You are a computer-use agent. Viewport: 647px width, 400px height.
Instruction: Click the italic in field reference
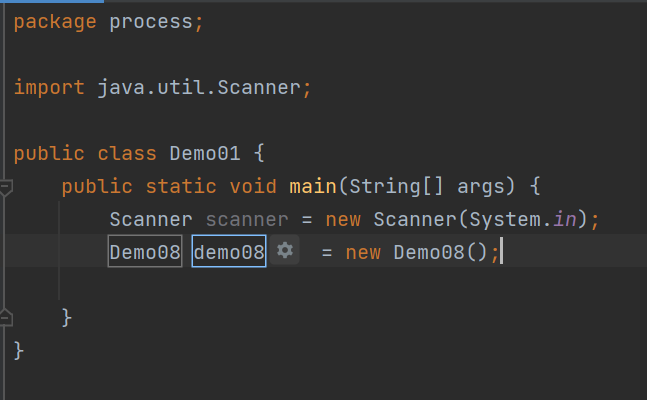pyautogui.click(x=565, y=219)
